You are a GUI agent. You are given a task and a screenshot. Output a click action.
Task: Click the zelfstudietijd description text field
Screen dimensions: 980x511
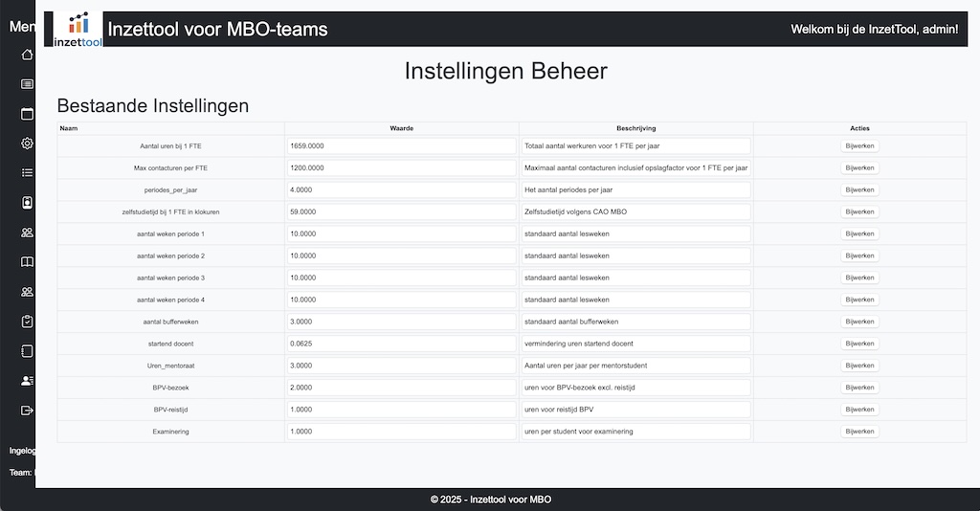[635, 211]
